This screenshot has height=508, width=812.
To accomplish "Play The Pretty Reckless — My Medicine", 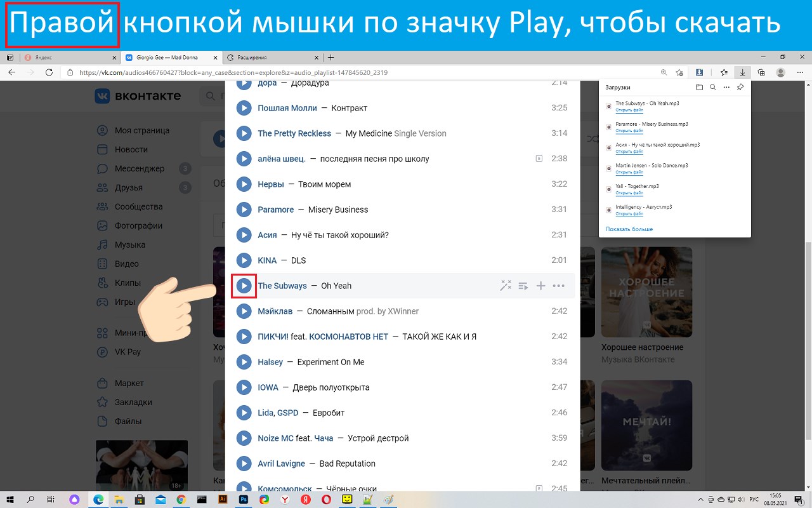I will 244,133.
